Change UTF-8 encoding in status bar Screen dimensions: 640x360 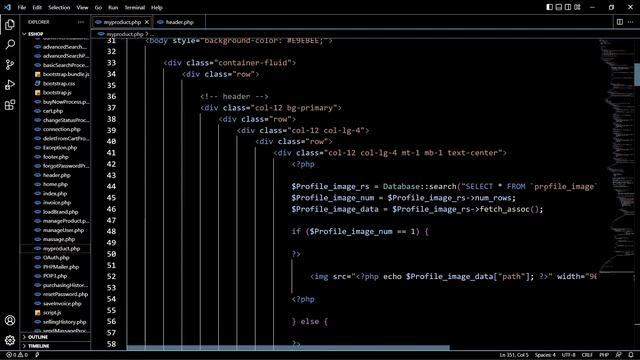(568, 355)
